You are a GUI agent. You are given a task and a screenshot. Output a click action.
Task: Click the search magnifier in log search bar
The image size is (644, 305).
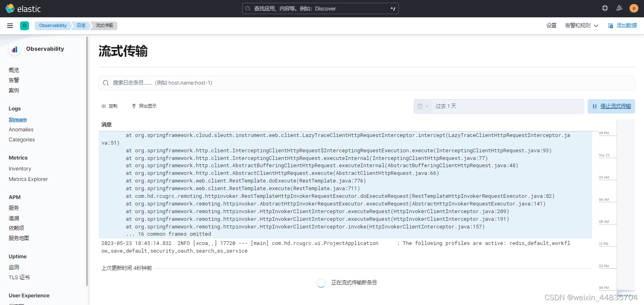tap(106, 83)
